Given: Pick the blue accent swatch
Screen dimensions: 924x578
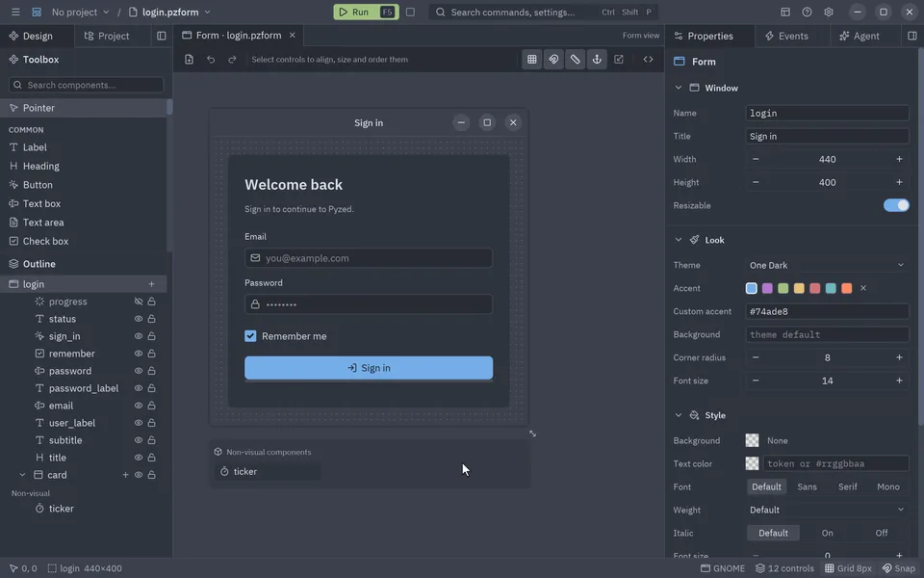Looking at the screenshot, I should [752, 288].
